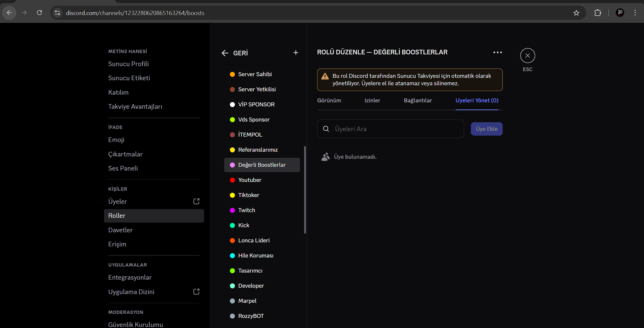This screenshot has height=328, width=644.
Task: Create a new role with the plus icon
Action: point(296,53)
